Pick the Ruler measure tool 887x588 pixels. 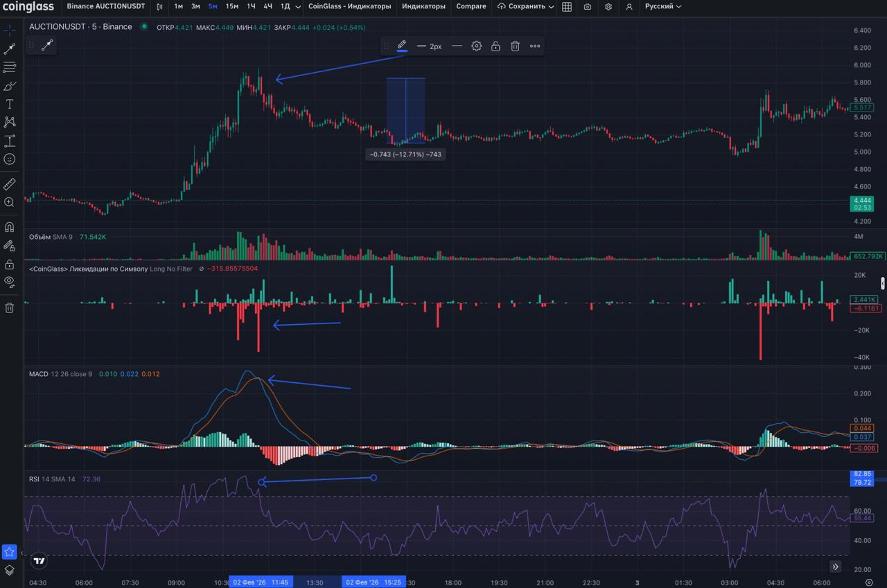coord(10,184)
